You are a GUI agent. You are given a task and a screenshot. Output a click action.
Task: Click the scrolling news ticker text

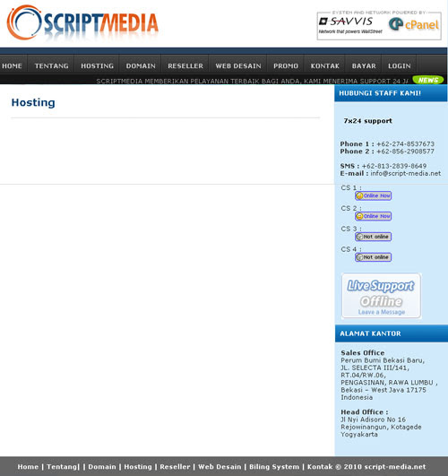click(x=253, y=81)
